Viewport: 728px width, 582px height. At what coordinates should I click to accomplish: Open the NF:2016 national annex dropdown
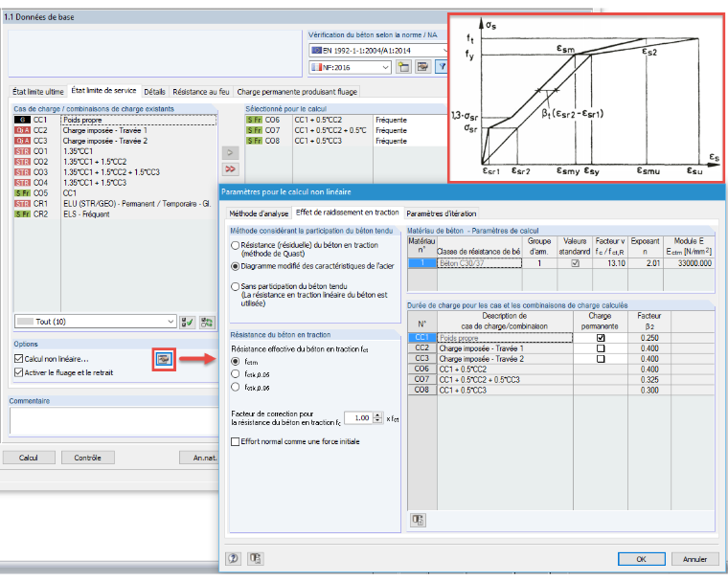(350, 67)
